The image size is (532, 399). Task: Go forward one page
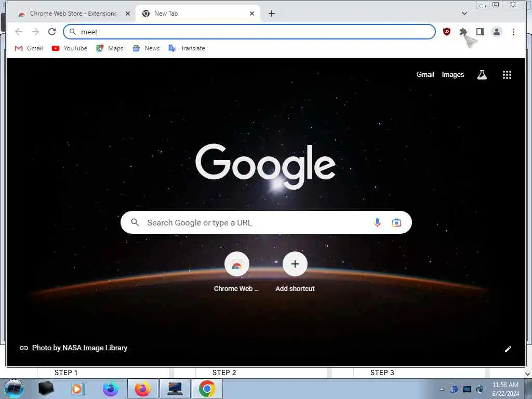(35, 32)
